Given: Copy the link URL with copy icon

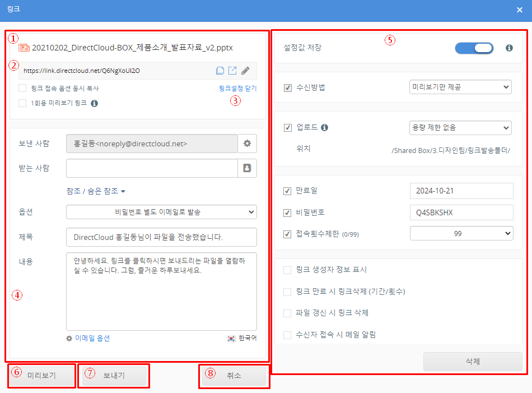Looking at the screenshot, I should point(220,71).
